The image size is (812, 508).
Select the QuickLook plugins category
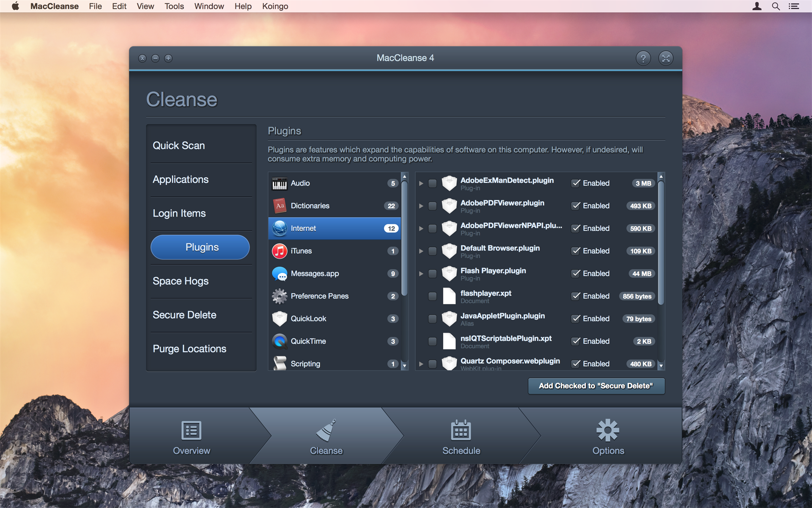[x=335, y=318]
